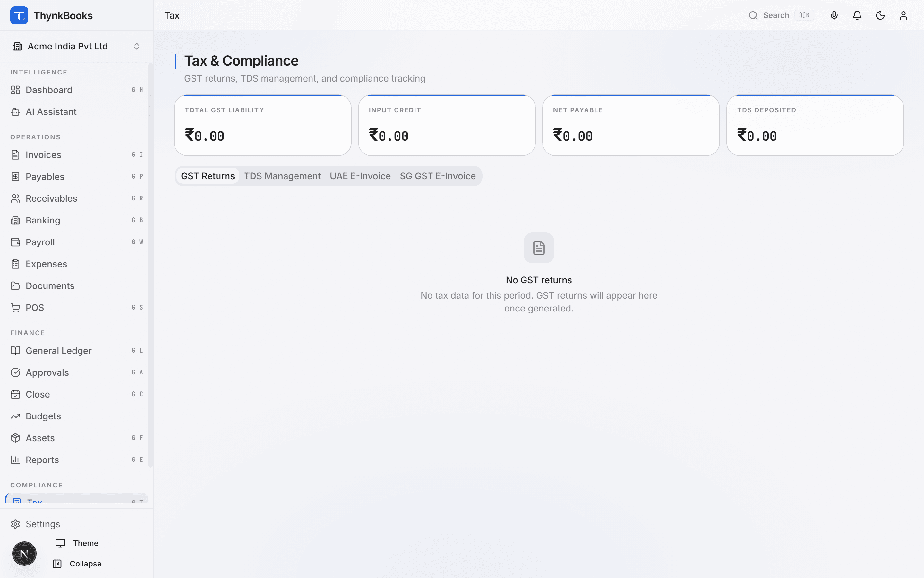Click the Theme button label
Image resolution: width=924 pixels, height=578 pixels.
(86, 543)
